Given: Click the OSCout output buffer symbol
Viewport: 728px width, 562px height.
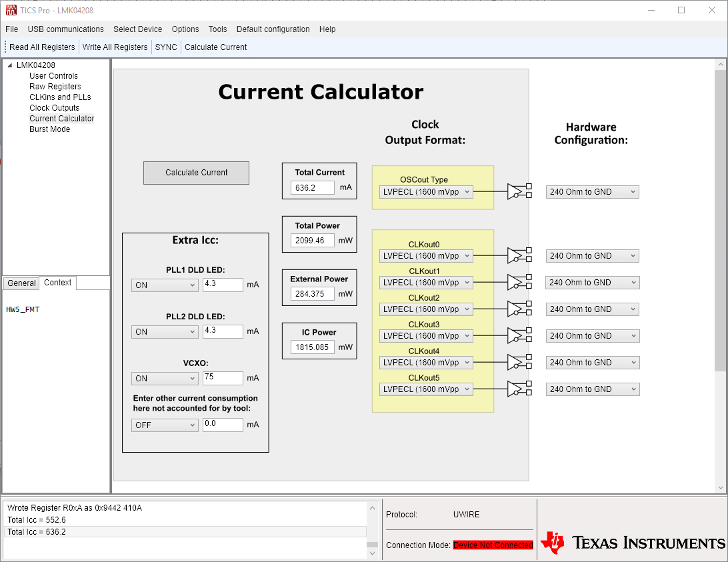Looking at the screenshot, I should (519, 191).
